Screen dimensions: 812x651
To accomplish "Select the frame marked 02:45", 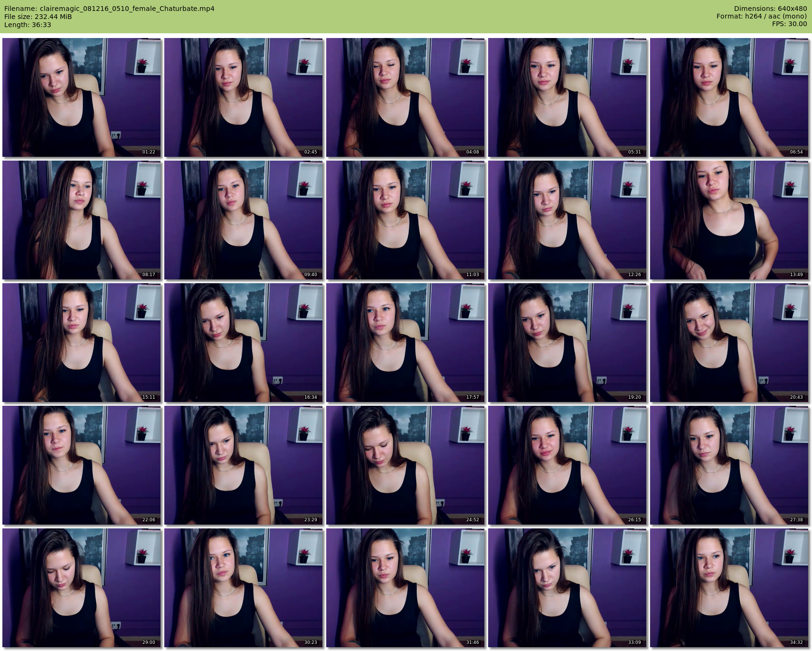I will (x=244, y=97).
